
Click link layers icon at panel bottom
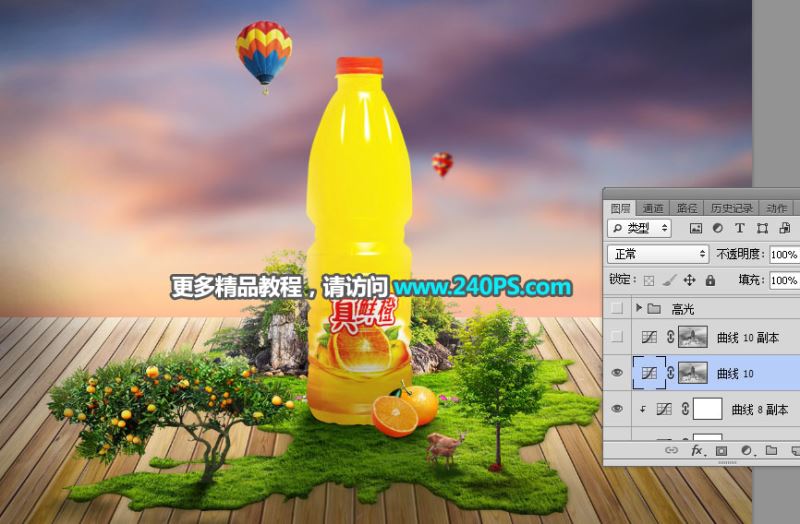671,451
